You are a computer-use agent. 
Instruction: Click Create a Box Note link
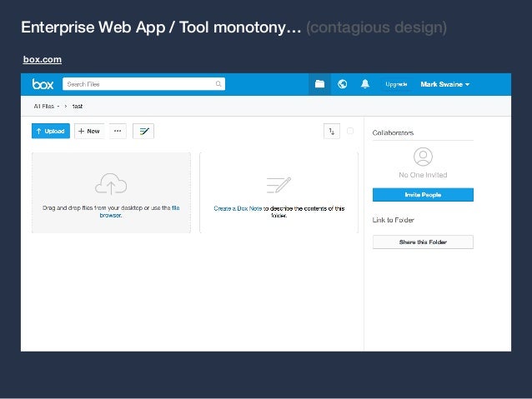[x=238, y=208]
